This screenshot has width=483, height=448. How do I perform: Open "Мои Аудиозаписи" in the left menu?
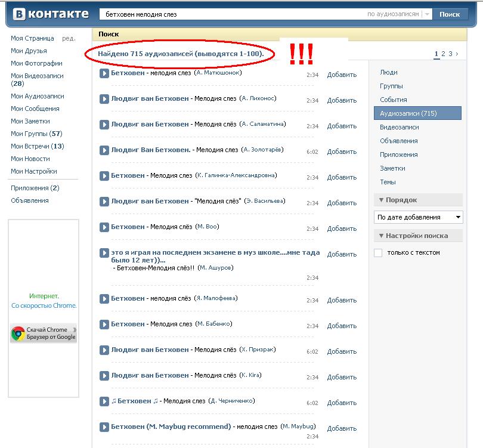click(38, 96)
